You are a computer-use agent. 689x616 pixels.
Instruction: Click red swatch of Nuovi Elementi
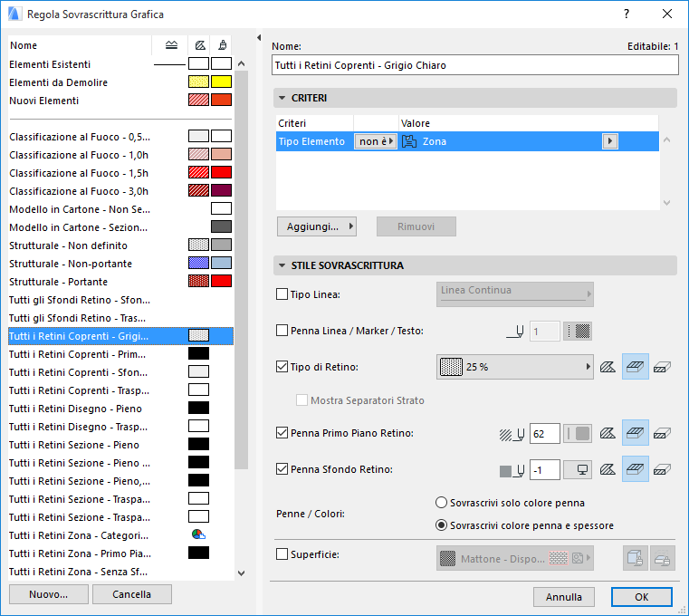[222, 100]
